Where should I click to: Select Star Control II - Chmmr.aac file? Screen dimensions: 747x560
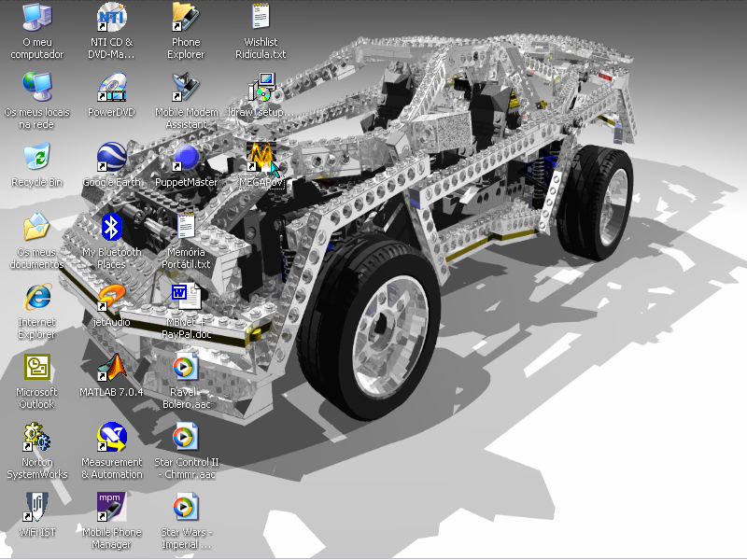click(186, 438)
